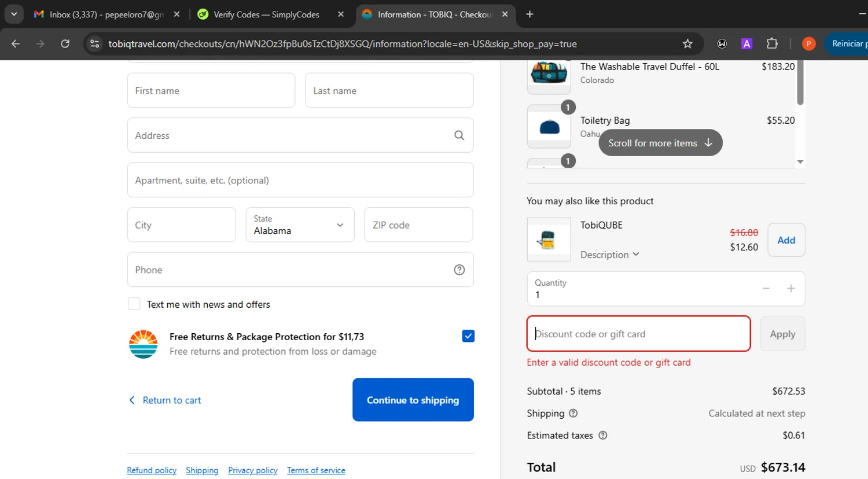Close the TOBIQ checkout tab
Screen dimensions: 868x479
[505, 14]
